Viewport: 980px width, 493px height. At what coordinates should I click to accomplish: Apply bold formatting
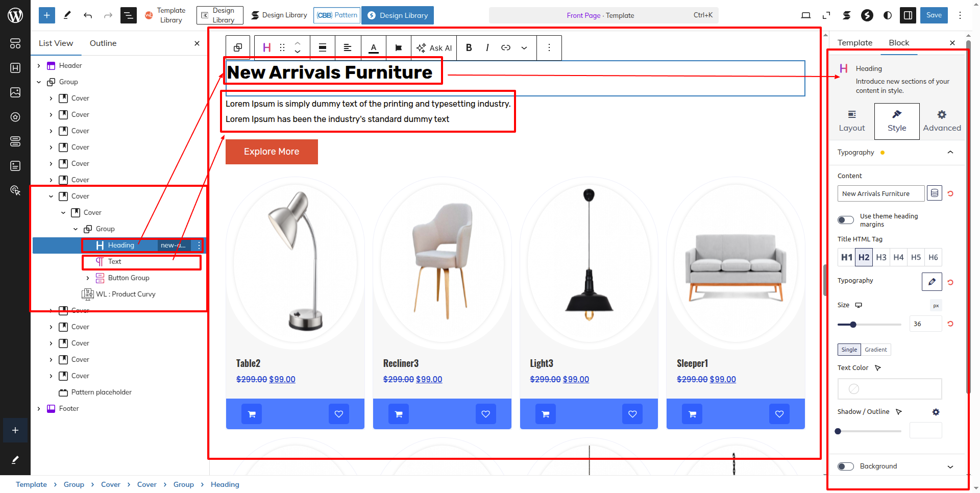coord(469,47)
